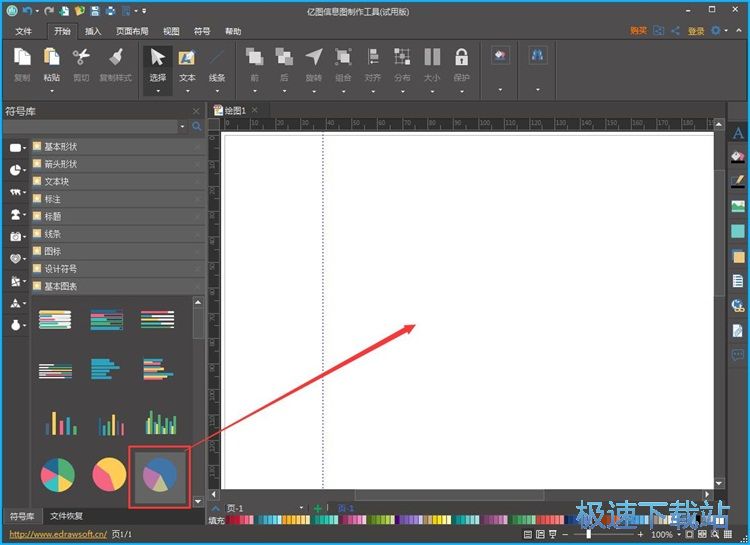
Task: Toggle presentation mode icon in status bar
Action: (553, 534)
